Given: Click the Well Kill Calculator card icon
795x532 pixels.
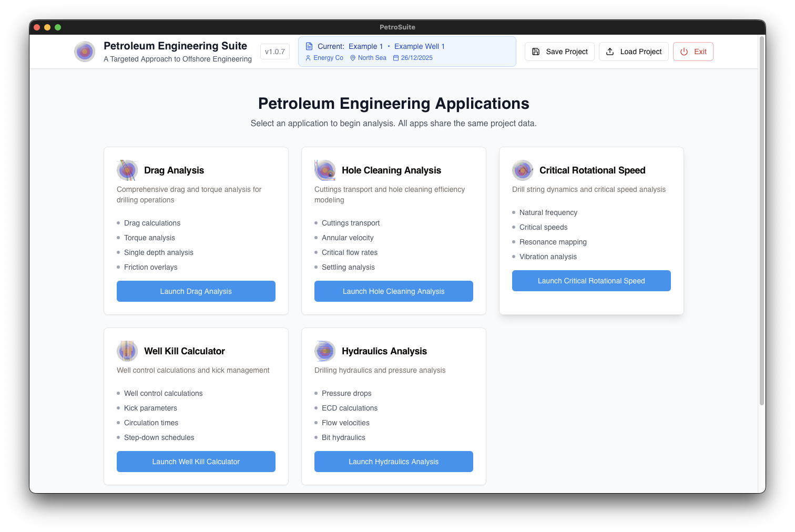Looking at the screenshot, I should coord(127,351).
